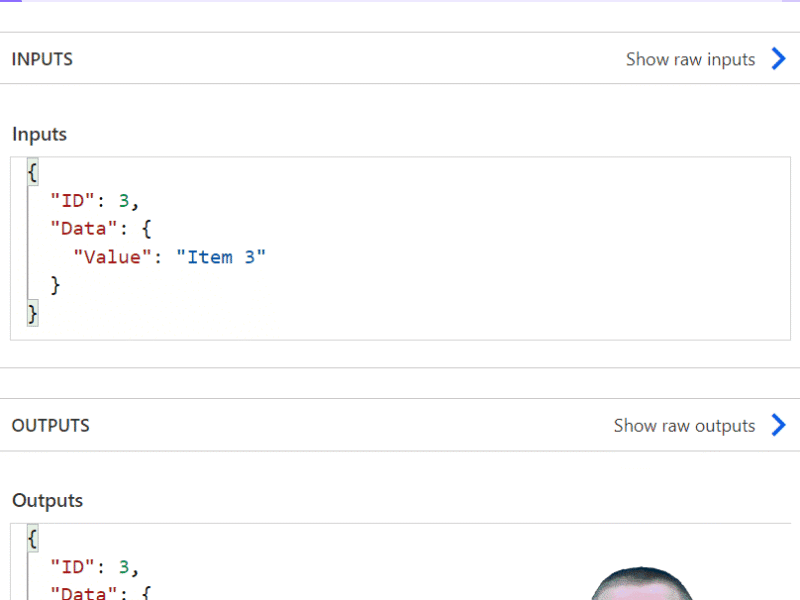Click the opening brace of the Outputs JSON
This screenshot has width=800, height=600.
click(33, 538)
